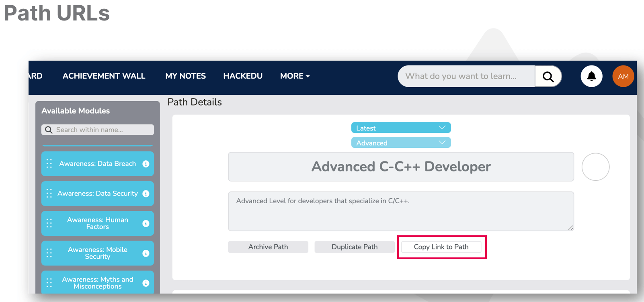644x302 pixels.
Task: Click the Copy Link to Path button
Action: pos(441,247)
